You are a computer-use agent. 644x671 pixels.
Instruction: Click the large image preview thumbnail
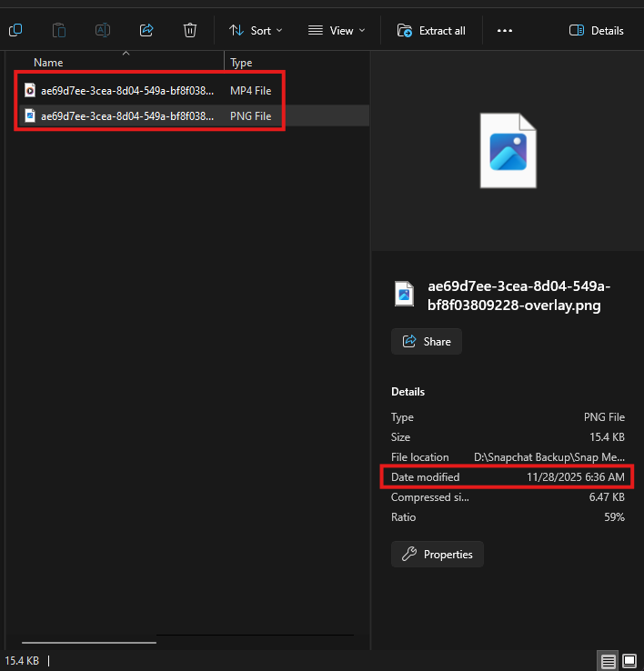(508, 151)
